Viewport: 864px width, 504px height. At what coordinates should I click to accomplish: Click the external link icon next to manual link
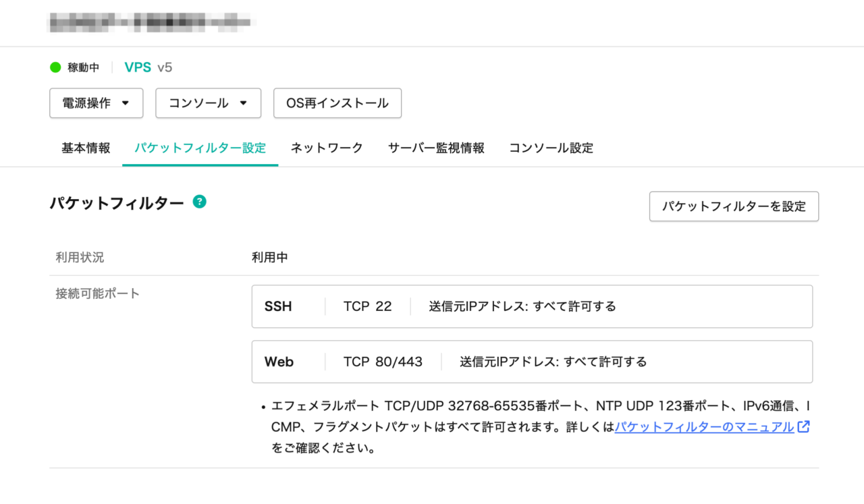click(803, 426)
